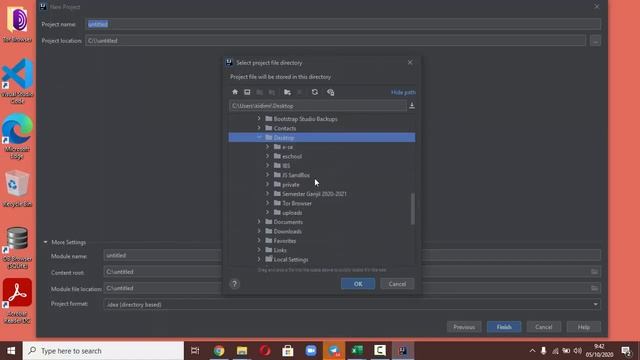Refresh the directory tree
The height and width of the screenshot is (360, 640).
[x=315, y=92]
